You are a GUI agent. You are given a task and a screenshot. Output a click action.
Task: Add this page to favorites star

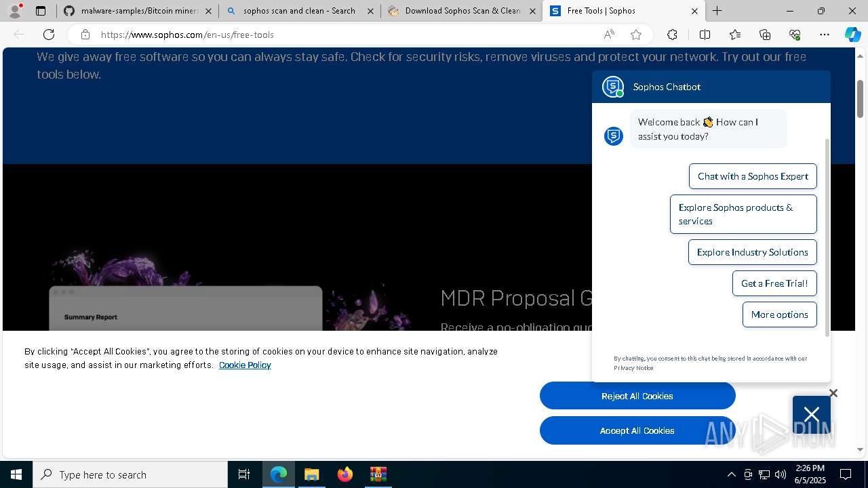(x=635, y=35)
